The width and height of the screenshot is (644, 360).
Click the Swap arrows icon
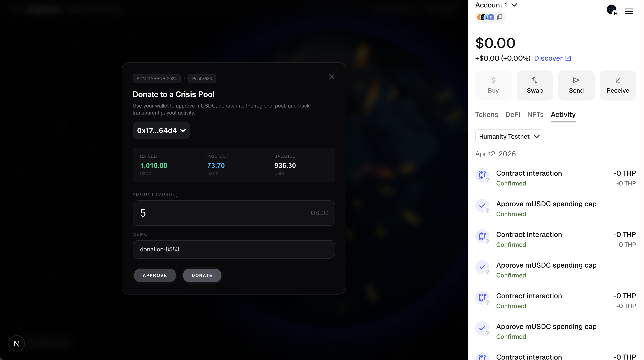pos(534,80)
